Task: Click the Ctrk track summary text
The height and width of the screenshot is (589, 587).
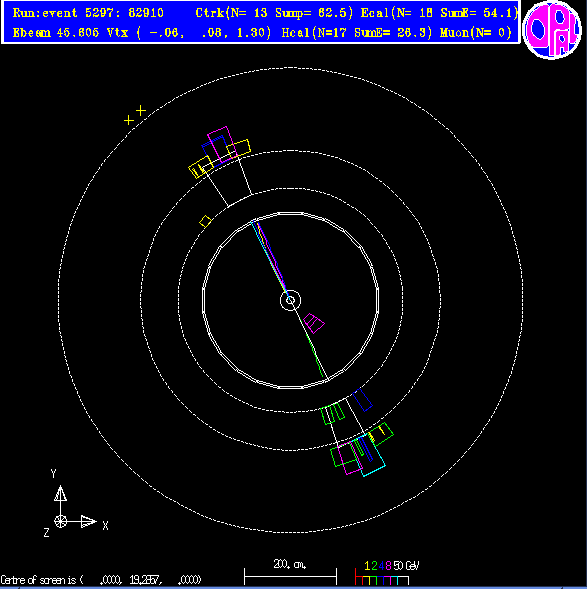Action: [274, 13]
